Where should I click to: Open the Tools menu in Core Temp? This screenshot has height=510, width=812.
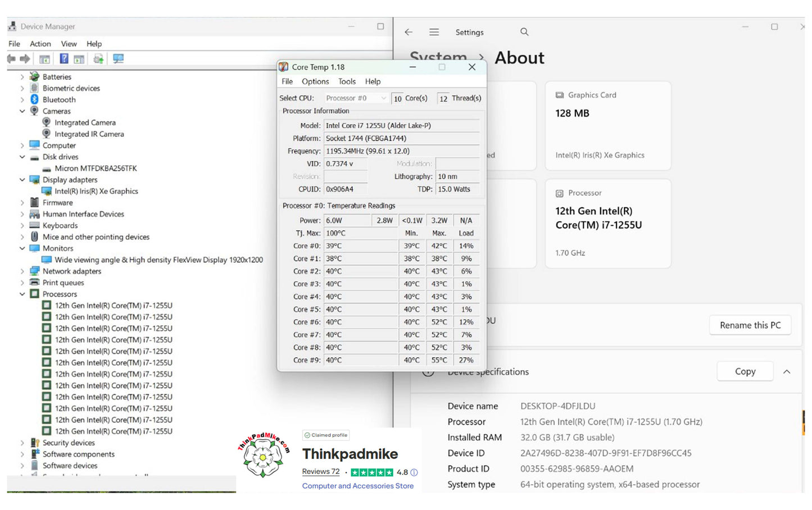pos(347,81)
